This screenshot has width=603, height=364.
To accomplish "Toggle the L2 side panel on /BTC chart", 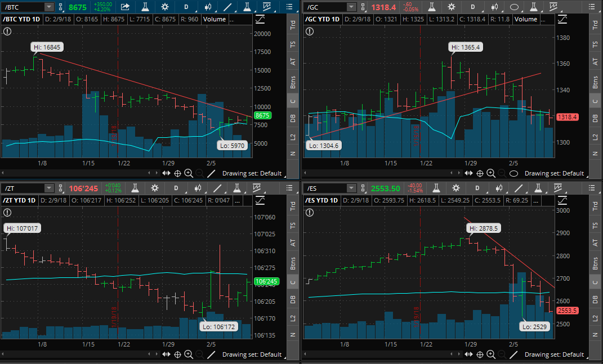I will [x=293, y=137].
